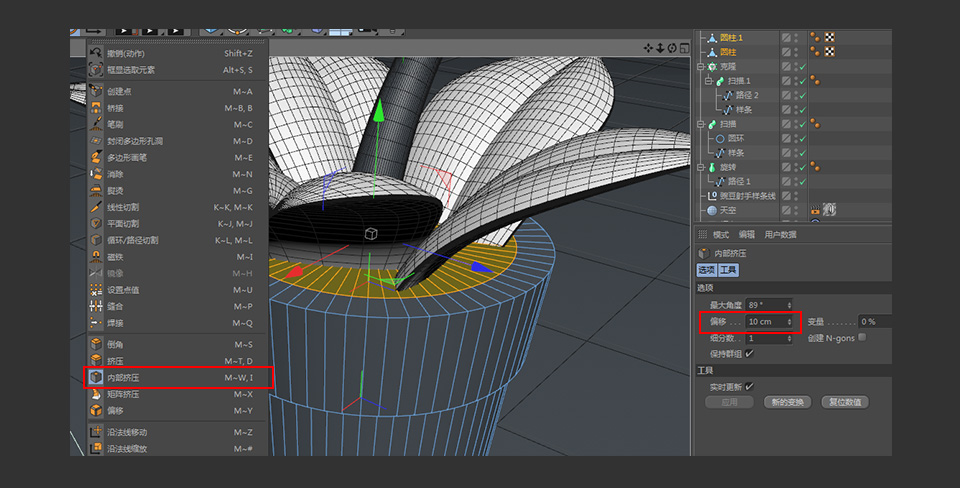This screenshot has width=960, height=488.
Task: Click the viewport rotate navigation icon
Action: (x=672, y=48)
